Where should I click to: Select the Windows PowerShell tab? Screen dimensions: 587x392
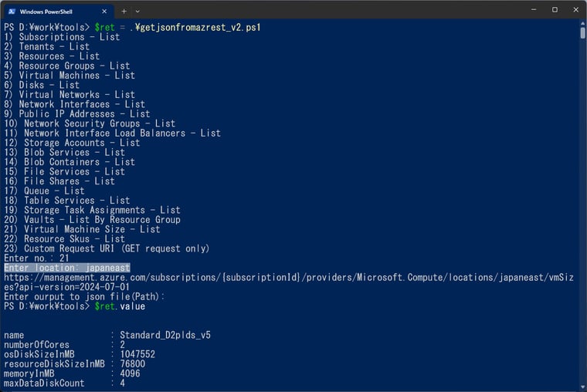click(58, 12)
